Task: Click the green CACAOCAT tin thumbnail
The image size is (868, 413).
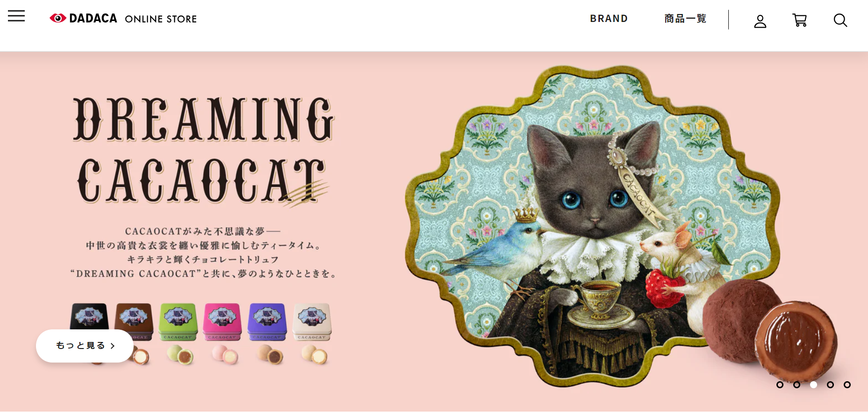Action: (x=178, y=322)
